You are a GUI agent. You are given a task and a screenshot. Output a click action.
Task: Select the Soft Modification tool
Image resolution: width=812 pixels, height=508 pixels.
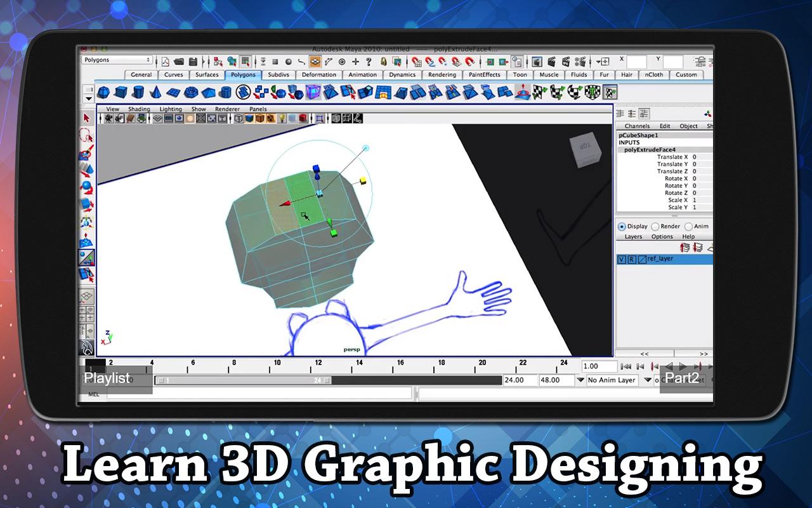click(x=87, y=240)
